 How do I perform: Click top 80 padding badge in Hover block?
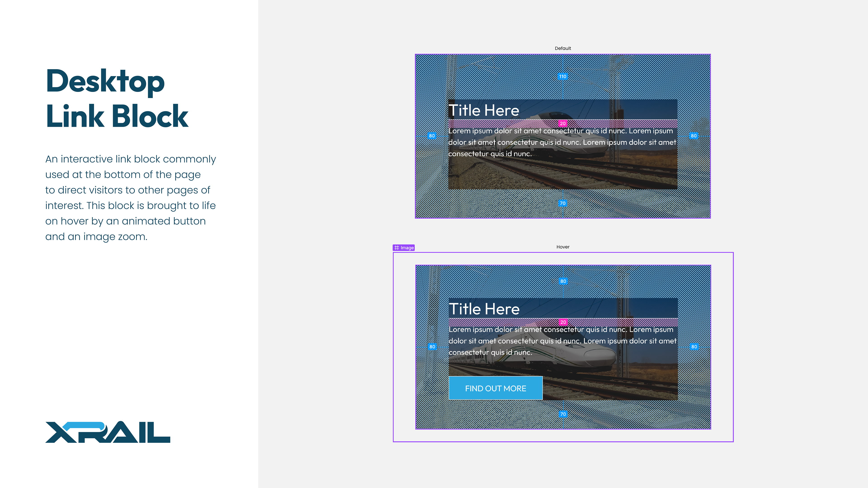tap(563, 281)
